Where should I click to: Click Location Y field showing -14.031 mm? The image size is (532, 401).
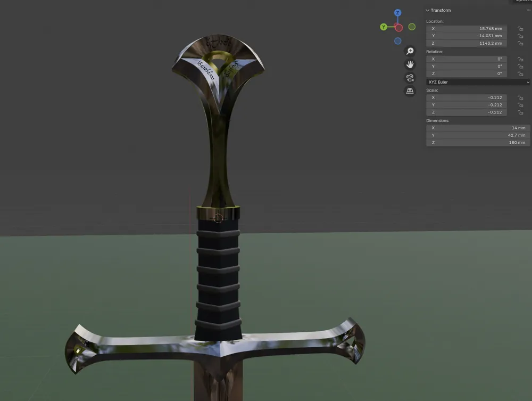click(467, 36)
